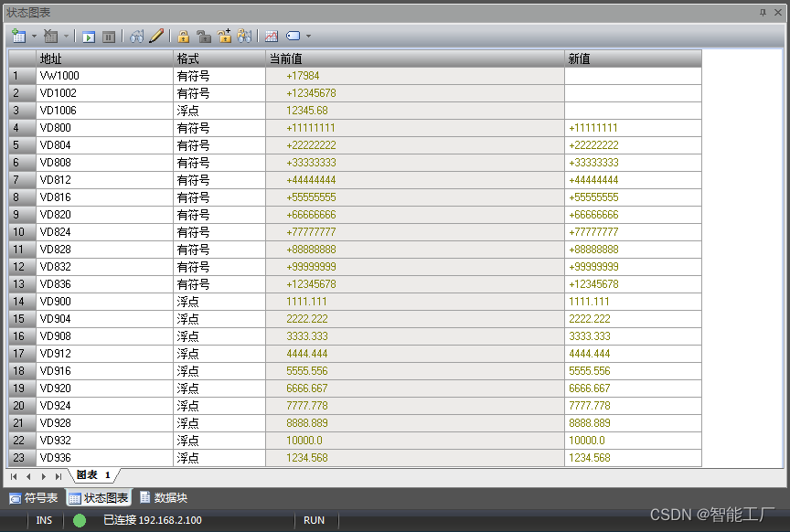Click new value cell 1111.111
790x532 pixels.
point(633,302)
